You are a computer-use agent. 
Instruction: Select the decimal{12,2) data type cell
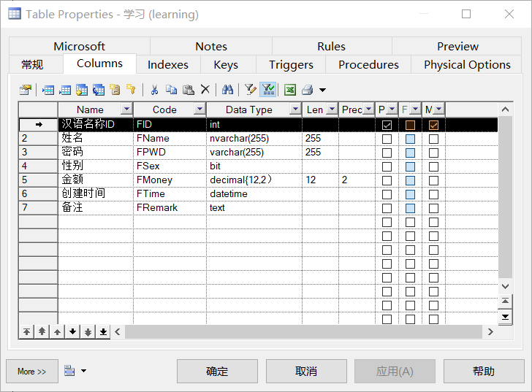(254, 180)
